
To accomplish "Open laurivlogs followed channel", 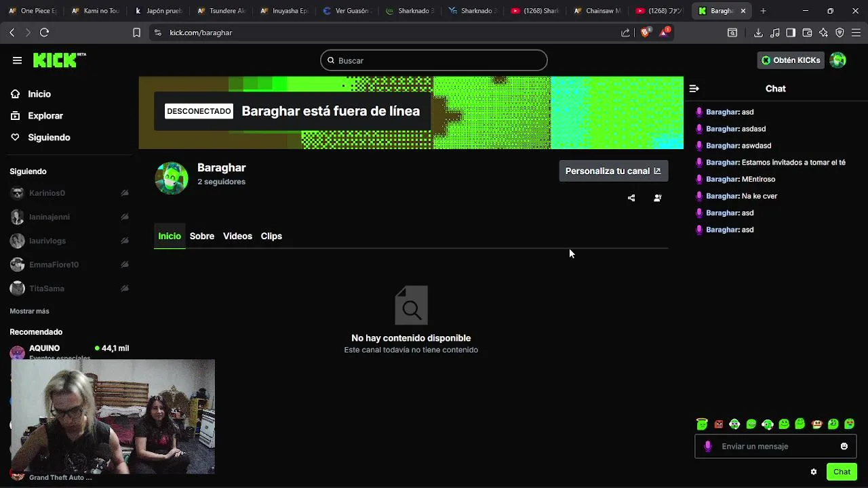I will [69, 241].
